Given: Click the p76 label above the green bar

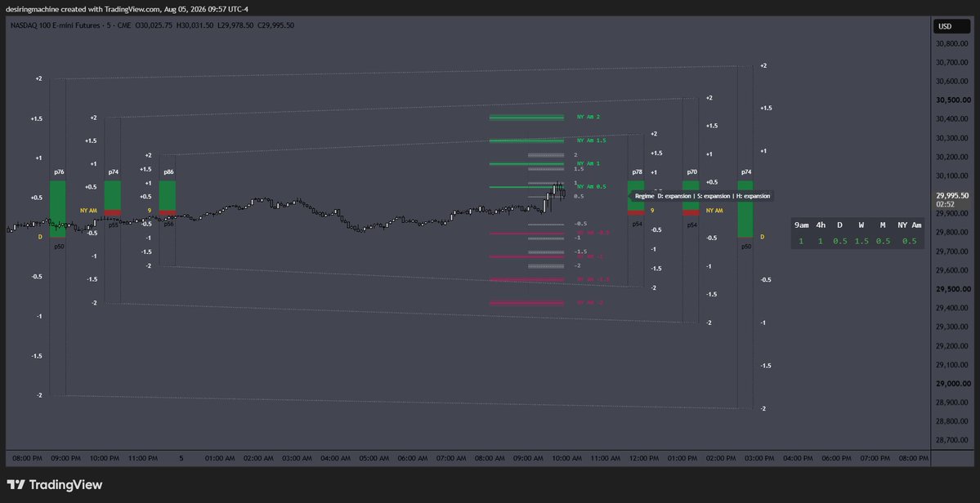Looking at the screenshot, I should [59, 171].
